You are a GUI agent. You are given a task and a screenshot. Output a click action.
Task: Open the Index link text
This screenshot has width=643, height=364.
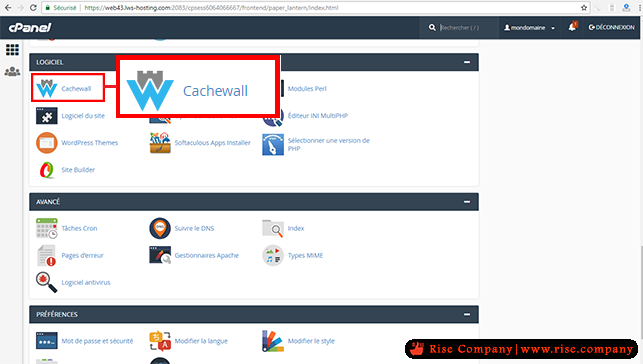(296, 228)
